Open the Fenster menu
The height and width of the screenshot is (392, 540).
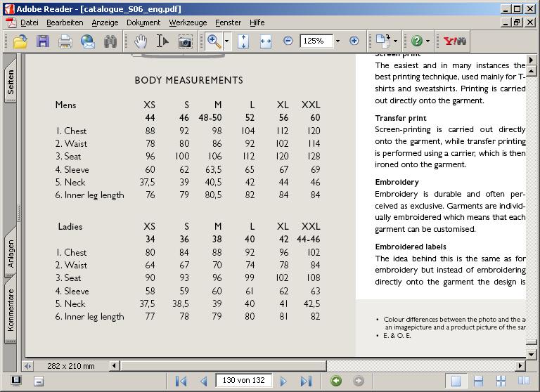point(228,22)
